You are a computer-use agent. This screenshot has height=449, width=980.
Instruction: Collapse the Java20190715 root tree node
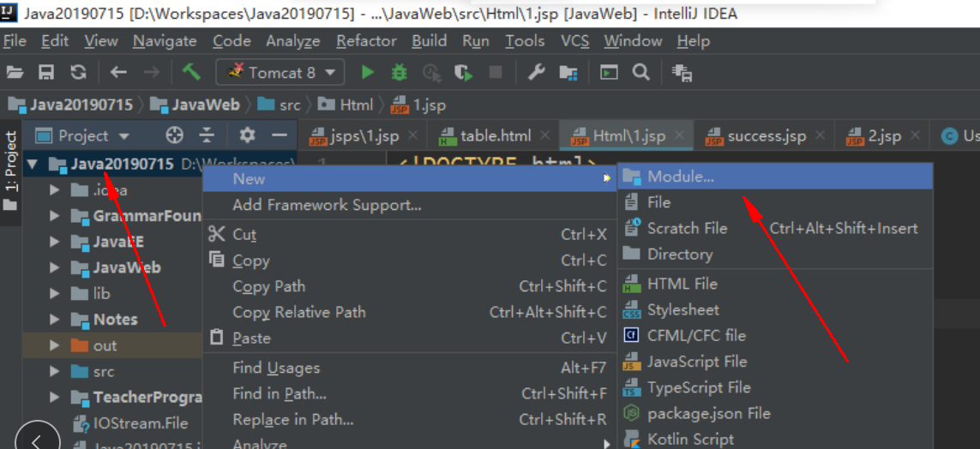pyautogui.click(x=33, y=165)
